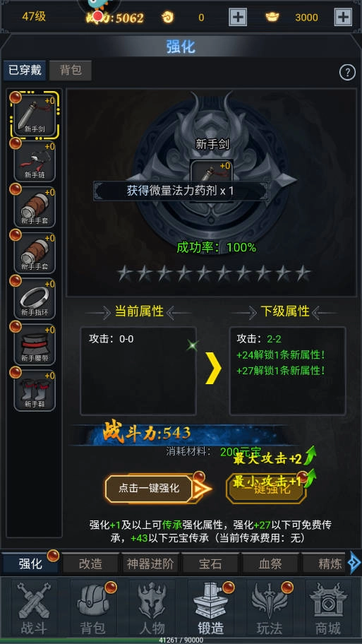Select the 新手腰带 belt equipment slot
Image resolution: width=362 pixels, height=644 pixels.
(35, 345)
